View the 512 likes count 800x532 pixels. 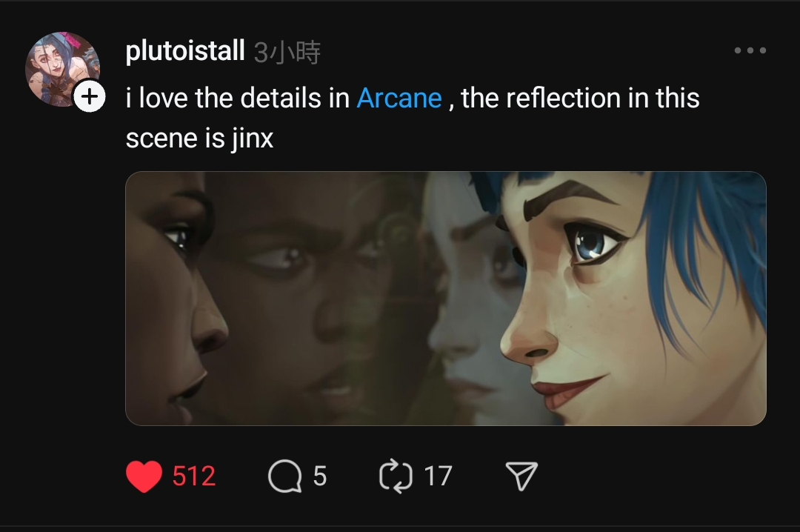tap(194, 476)
